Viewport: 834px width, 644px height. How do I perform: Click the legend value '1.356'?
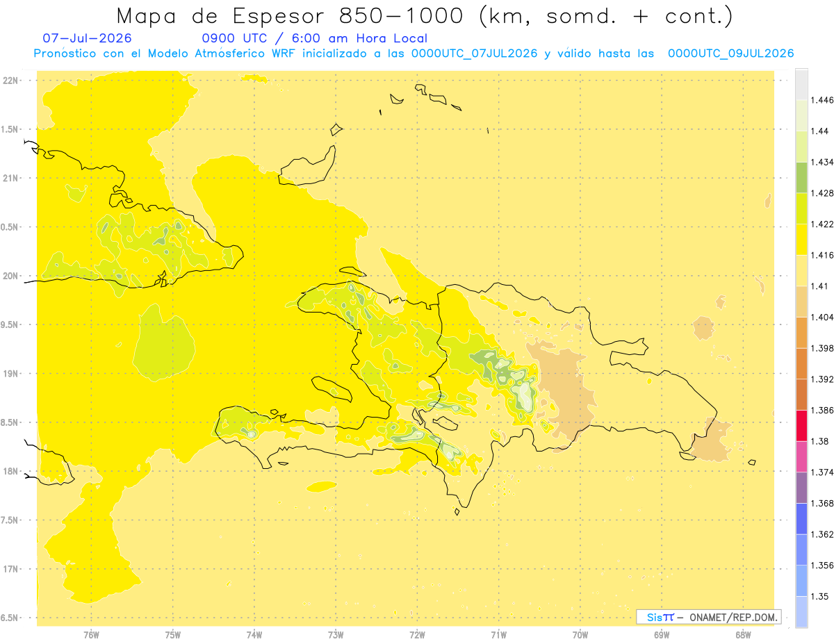pos(823,565)
